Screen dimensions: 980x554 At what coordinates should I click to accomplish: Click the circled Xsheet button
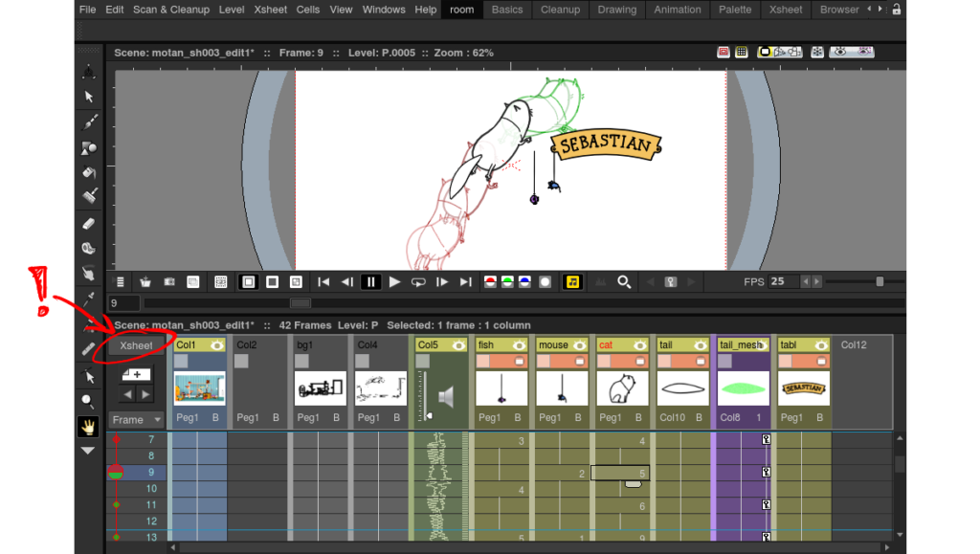pyautogui.click(x=134, y=345)
